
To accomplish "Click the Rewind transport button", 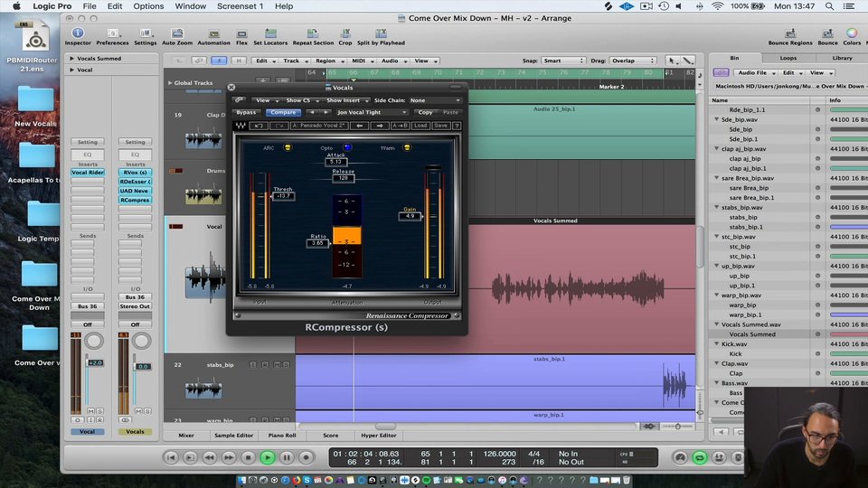I will click(209, 457).
